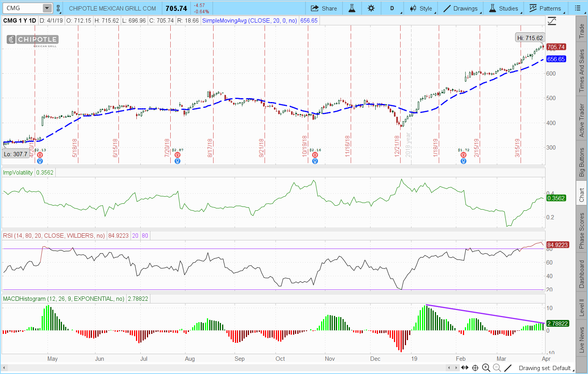
Task: Click the SimpleMovingAvg study label
Action: pyautogui.click(x=249, y=21)
